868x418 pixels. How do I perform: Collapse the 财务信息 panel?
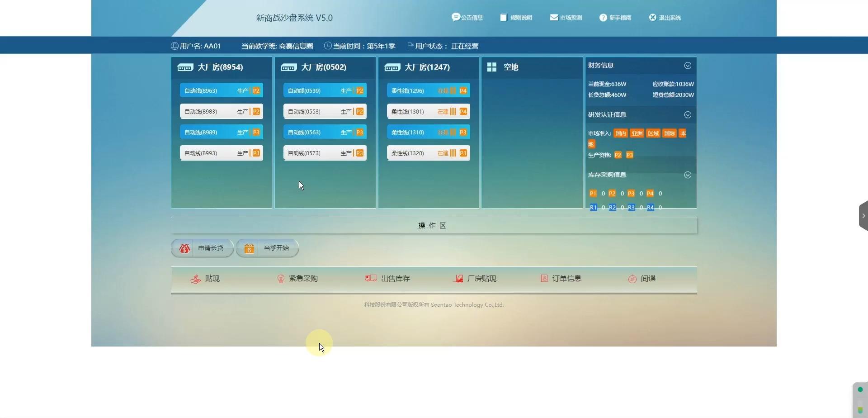tap(688, 66)
